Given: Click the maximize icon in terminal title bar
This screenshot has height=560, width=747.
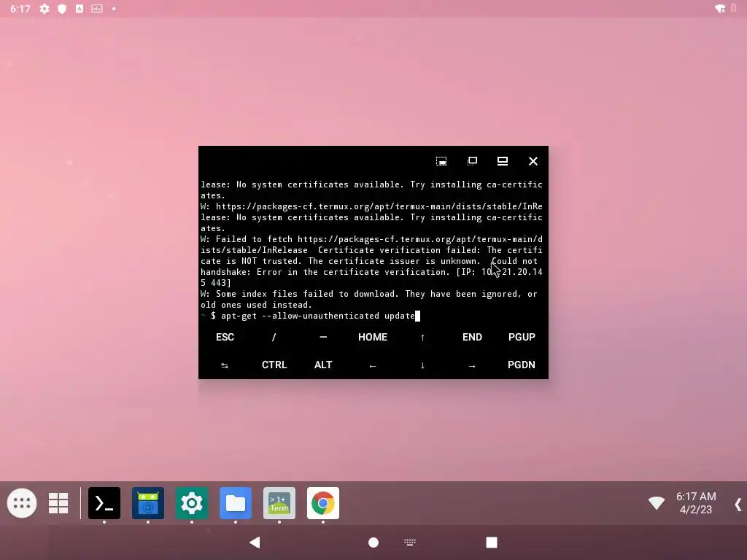Looking at the screenshot, I should [503, 161].
